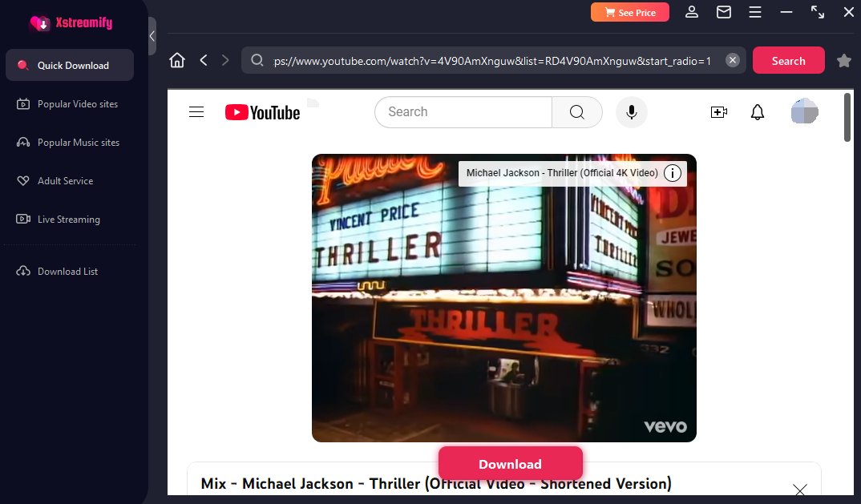Click the Mix playlist title
861x504 pixels.
tap(436, 484)
